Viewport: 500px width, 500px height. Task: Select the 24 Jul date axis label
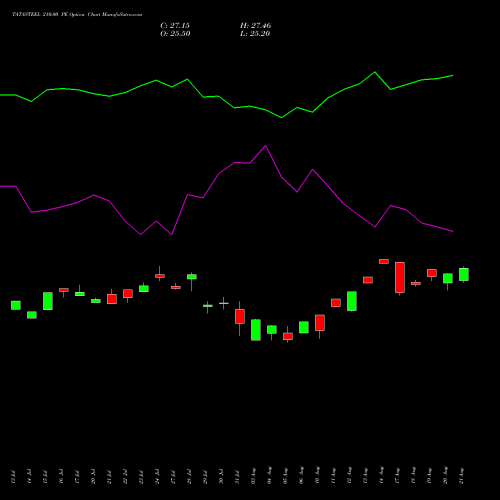[x=157, y=477]
